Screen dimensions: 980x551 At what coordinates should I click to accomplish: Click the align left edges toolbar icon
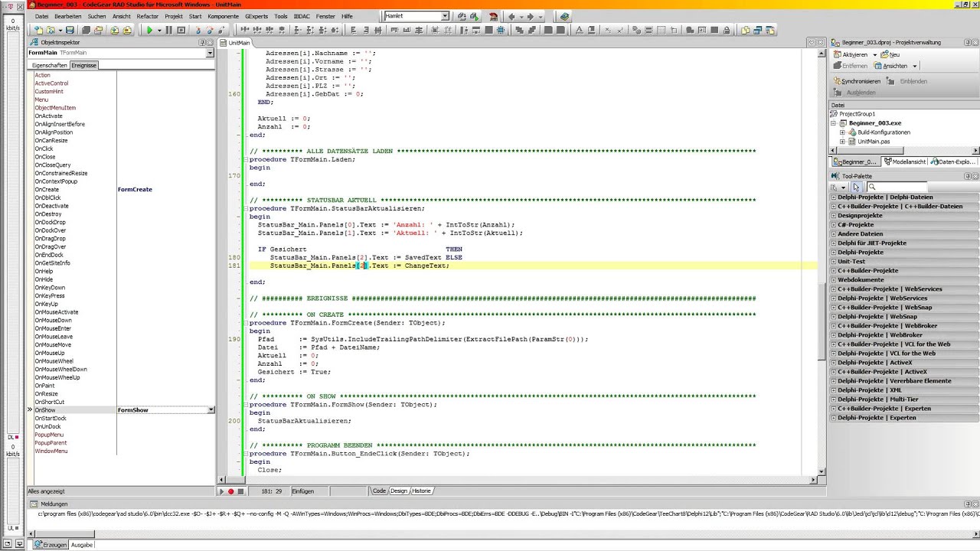point(353,30)
